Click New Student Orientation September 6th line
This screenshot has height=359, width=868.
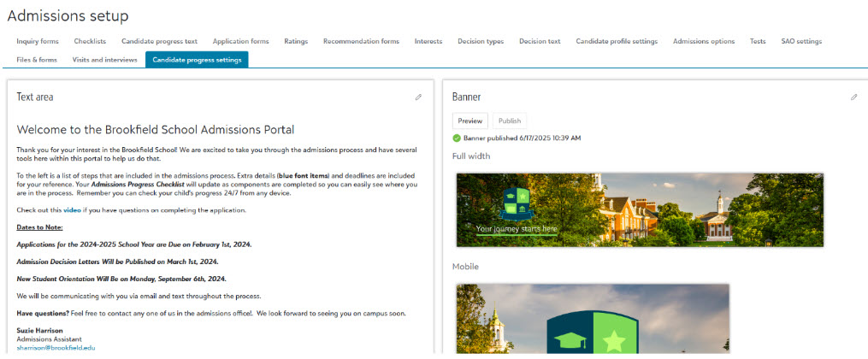121,279
